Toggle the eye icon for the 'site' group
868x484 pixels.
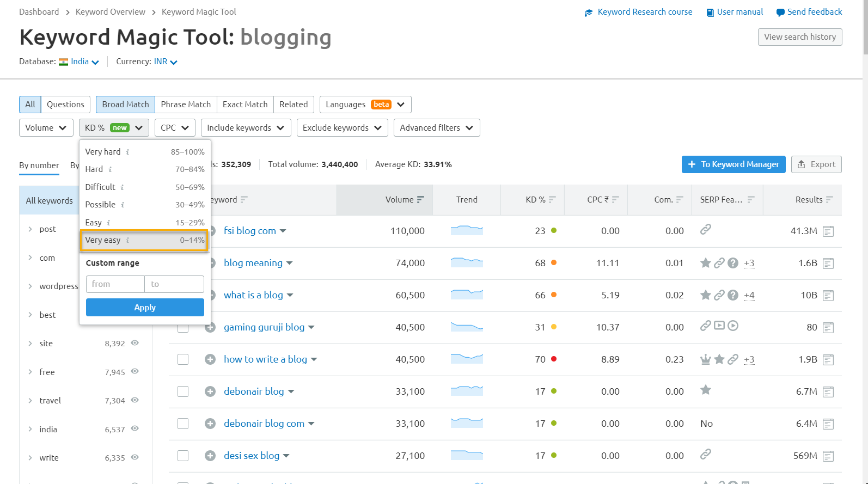point(135,343)
